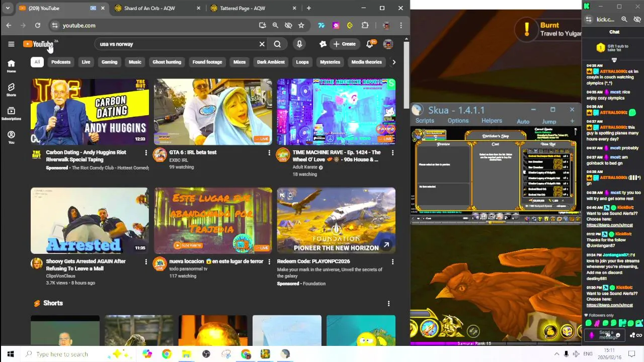This screenshot has height=362, width=644.
Task: Open options for Shoovy Gets Arrested video
Action: click(146, 261)
